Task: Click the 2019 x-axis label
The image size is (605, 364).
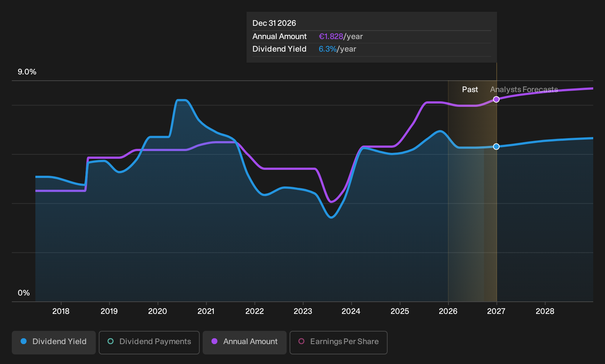Action: click(109, 311)
